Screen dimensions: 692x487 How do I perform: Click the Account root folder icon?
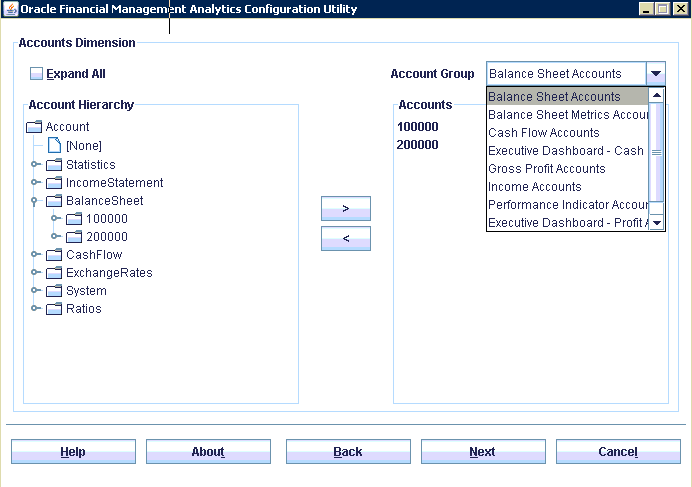pyautogui.click(x=34, y=127)
